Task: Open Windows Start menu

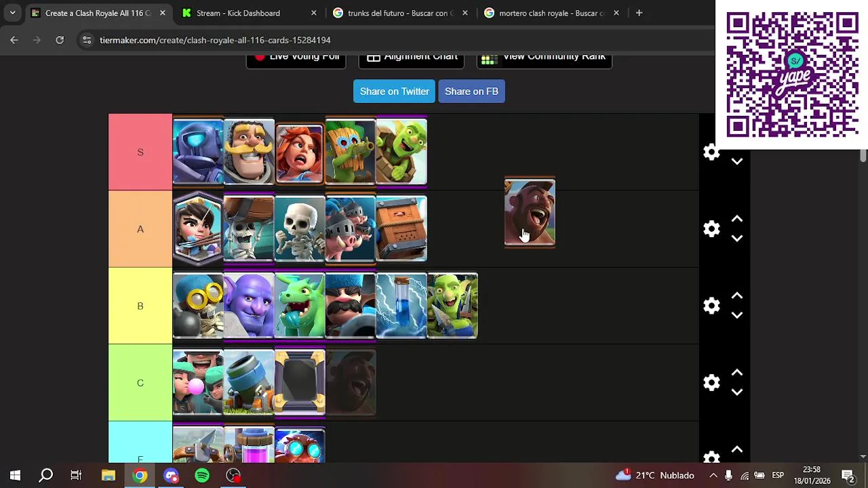Action: coord(15,475)
